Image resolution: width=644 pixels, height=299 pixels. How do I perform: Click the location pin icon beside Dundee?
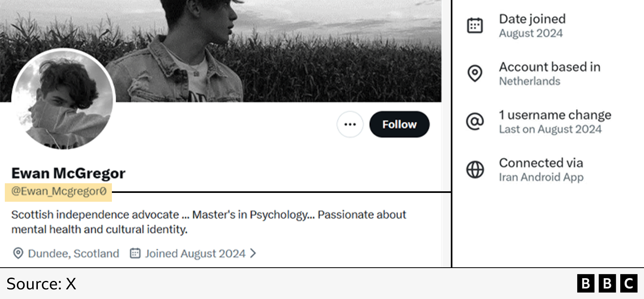pos(18,254)
